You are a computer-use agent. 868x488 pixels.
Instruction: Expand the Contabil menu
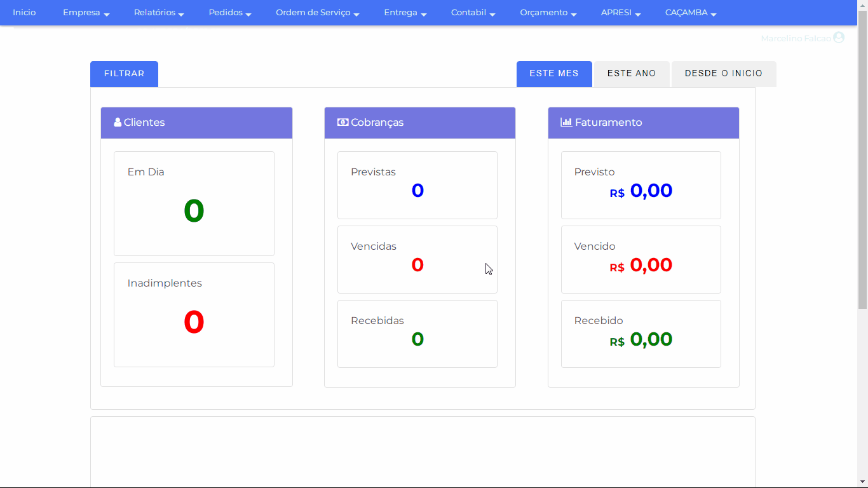click(x=473, y=13)
